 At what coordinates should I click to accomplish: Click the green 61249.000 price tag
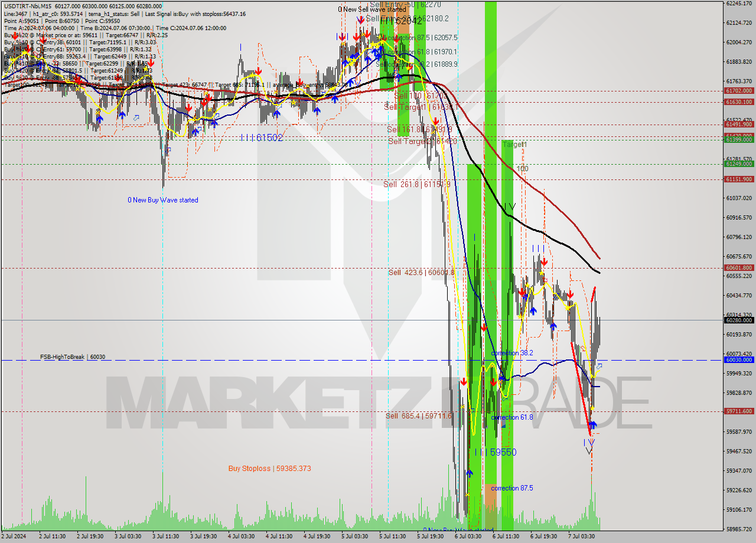tap(738, 163)
